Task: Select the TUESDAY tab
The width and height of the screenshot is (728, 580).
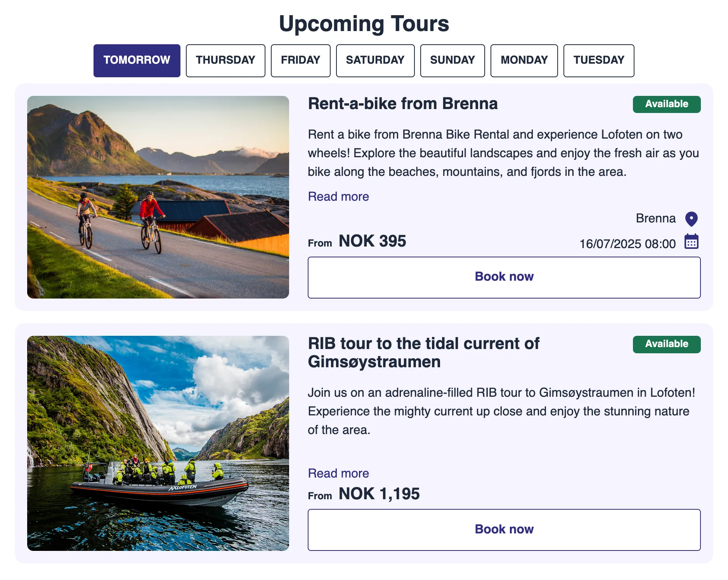Action: 598,61
